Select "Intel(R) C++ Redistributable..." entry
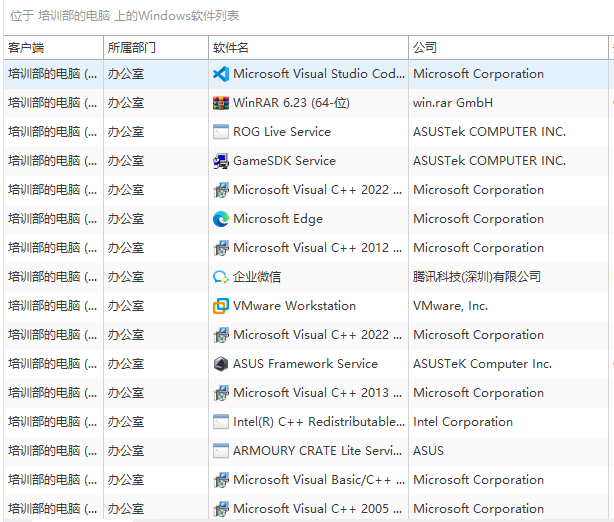 pyautogui.click(x=319, y=422)
